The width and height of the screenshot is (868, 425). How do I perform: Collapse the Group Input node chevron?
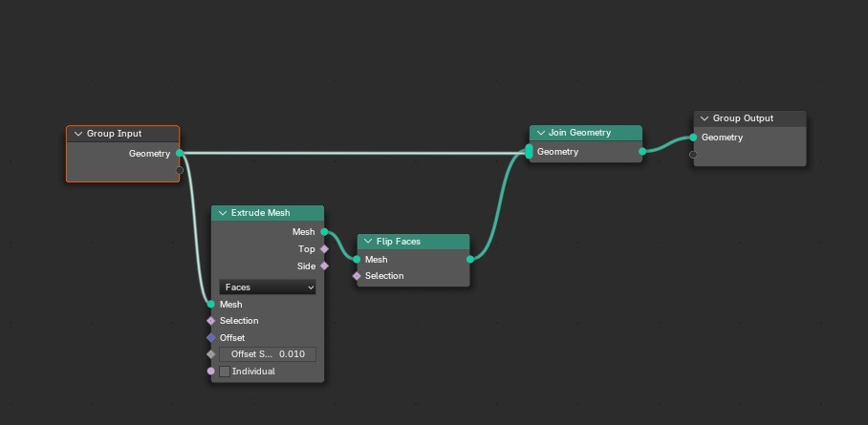tap(78, 134)
